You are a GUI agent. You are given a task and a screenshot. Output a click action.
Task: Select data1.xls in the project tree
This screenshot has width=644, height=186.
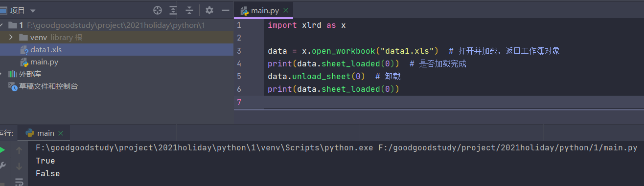116,50
